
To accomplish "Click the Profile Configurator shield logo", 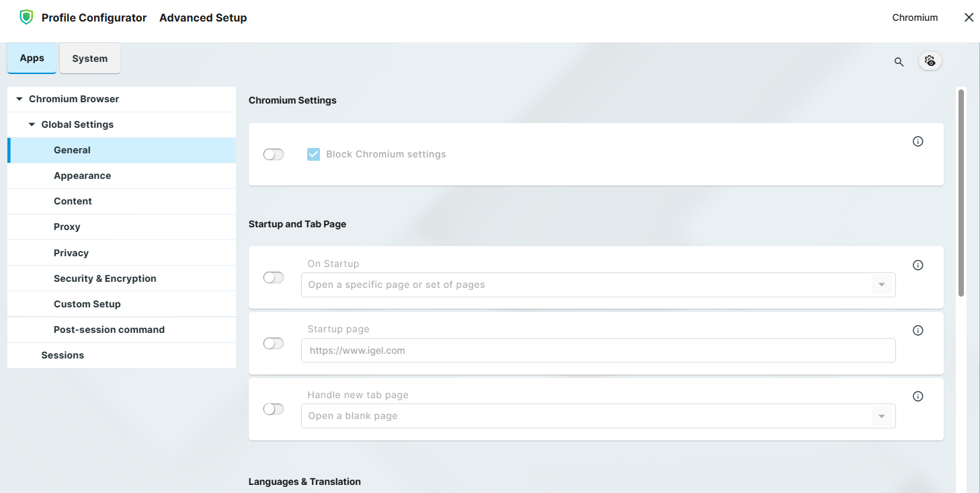I will tap(26, 17).
